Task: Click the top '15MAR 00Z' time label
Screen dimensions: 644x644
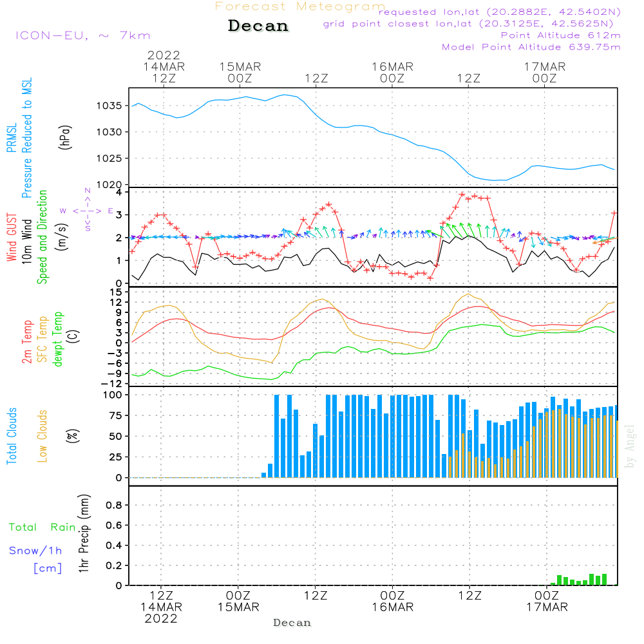Action: click(240, 72)
